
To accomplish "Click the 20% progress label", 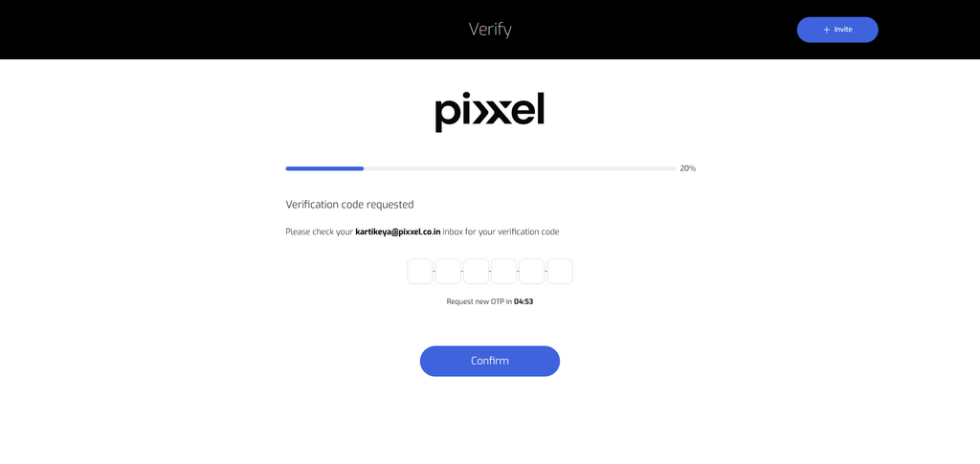I will (x=687, y=168).
